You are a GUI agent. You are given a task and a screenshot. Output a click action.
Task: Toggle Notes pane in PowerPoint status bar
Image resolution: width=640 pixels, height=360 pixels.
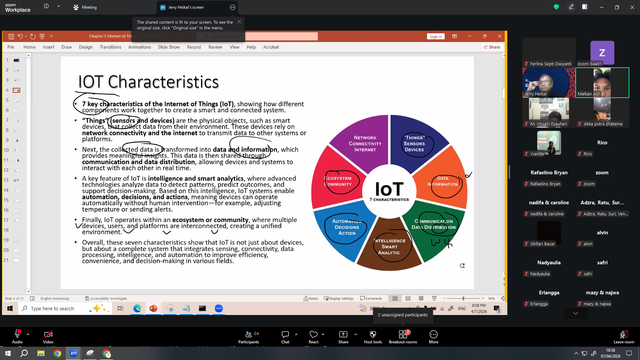point(311,298)
